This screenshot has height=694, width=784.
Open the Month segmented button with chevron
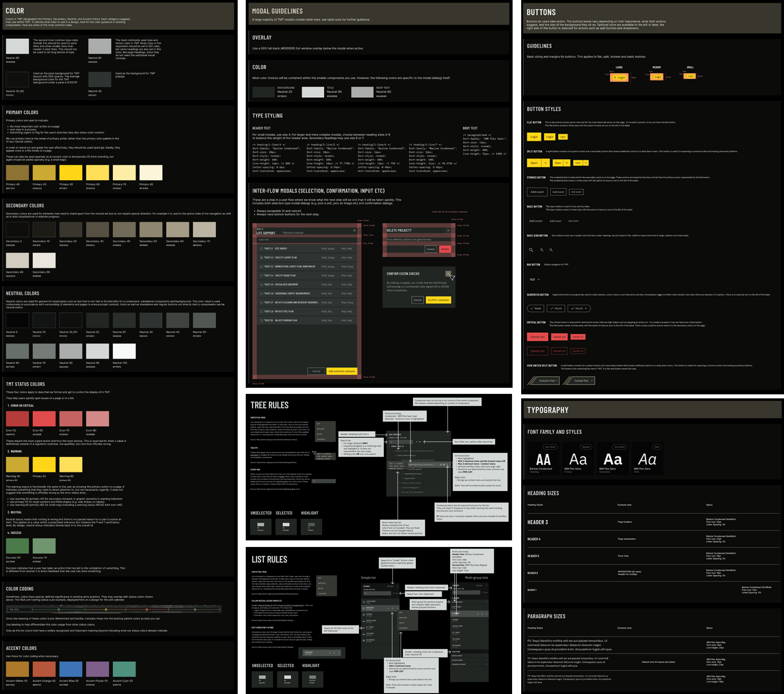coord(579,308)
